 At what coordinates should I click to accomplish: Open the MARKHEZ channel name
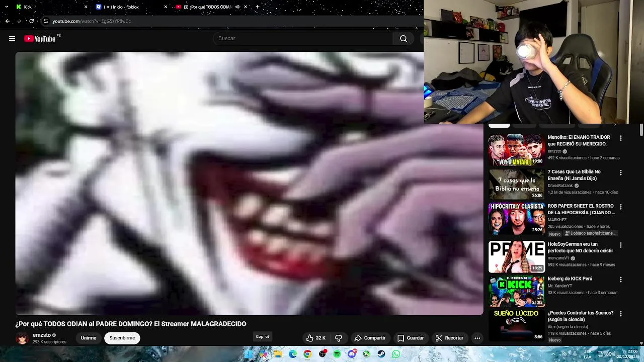tap(557, 220)
